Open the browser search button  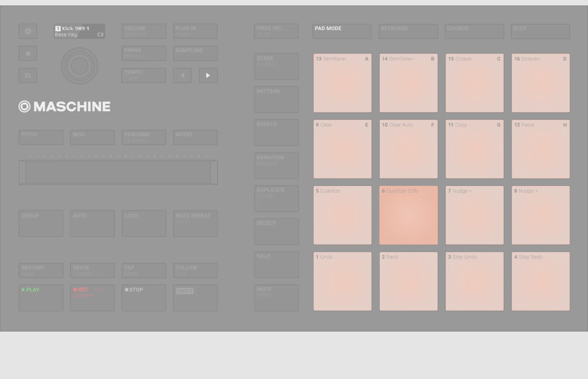click(x=28, y=75)
